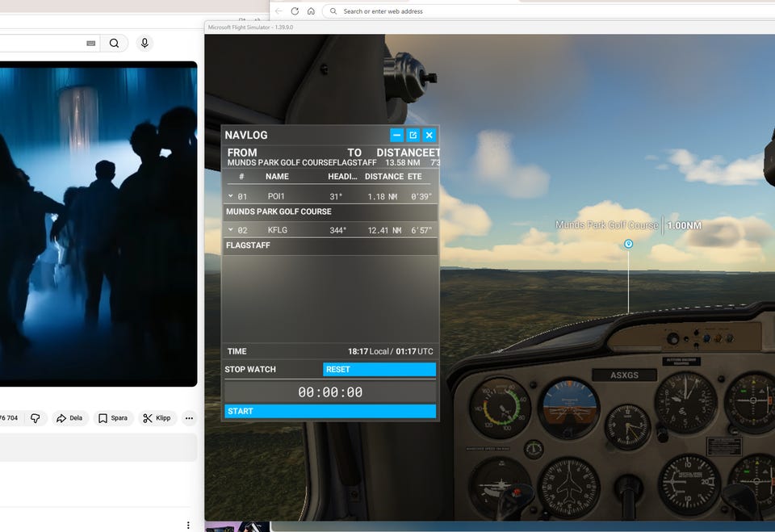The image size is (775, 532).
Task: Click the browser refresh icon
Action: coord(295,11)
